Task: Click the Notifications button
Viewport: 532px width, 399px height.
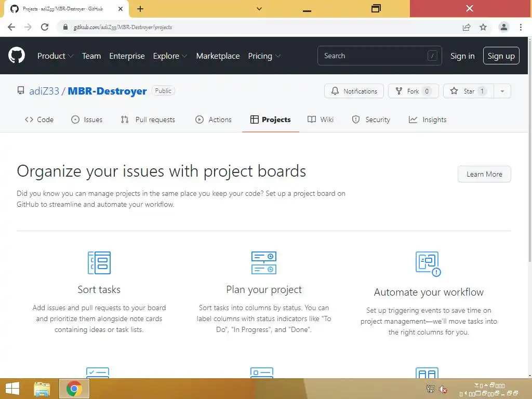Action: (354, 91)
